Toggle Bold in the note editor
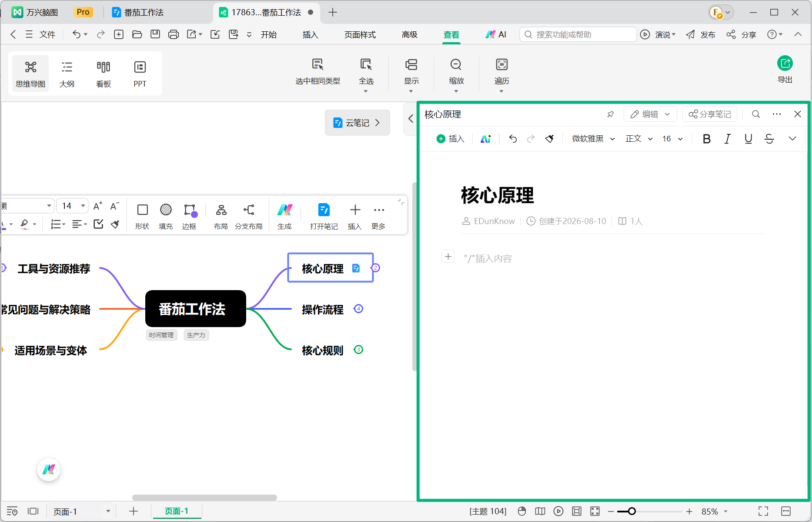 707,139
